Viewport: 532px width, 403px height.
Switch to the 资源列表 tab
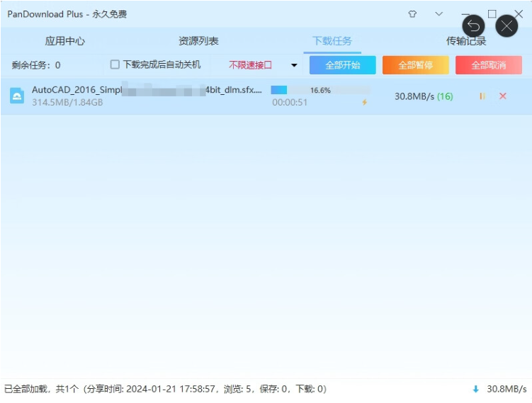pos(198,41)
